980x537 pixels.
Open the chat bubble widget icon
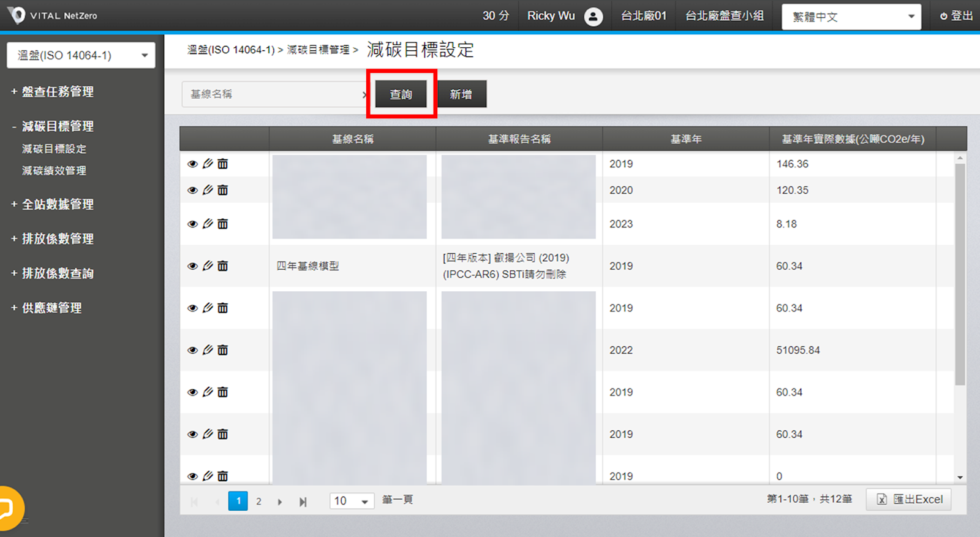[x=7, y=508]
